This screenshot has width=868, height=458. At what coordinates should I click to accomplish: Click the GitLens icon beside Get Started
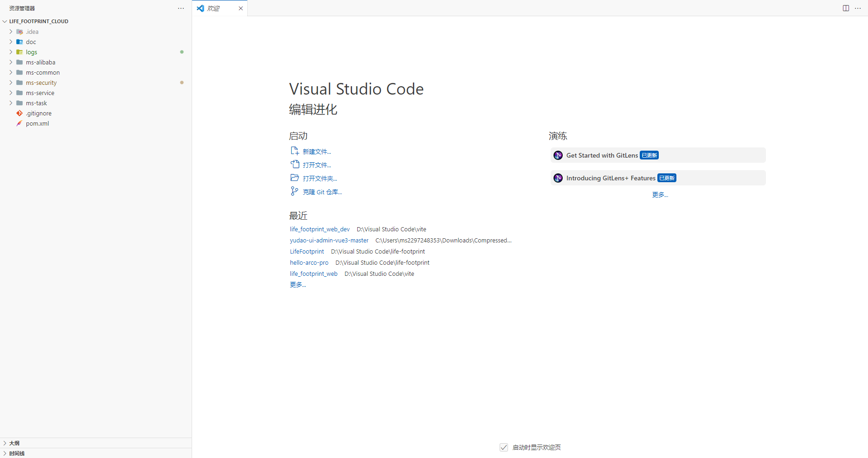558,155
